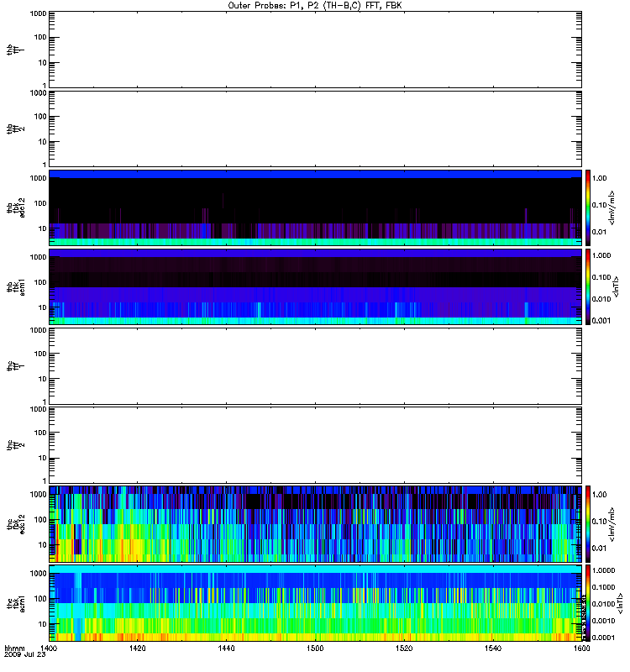Click the "thb fbk scm1" y-axis title
Screen dimensions: 630x672
15,286
